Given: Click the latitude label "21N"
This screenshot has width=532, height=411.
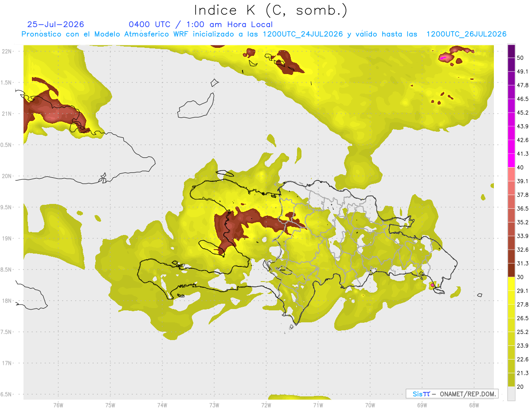Looking at the screenshot, I should pyautogui.click(x=7, y=114).
